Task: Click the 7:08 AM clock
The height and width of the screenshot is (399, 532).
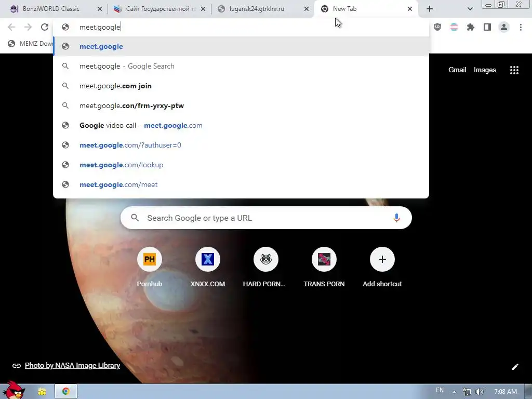Action: (x=505, y=392)
